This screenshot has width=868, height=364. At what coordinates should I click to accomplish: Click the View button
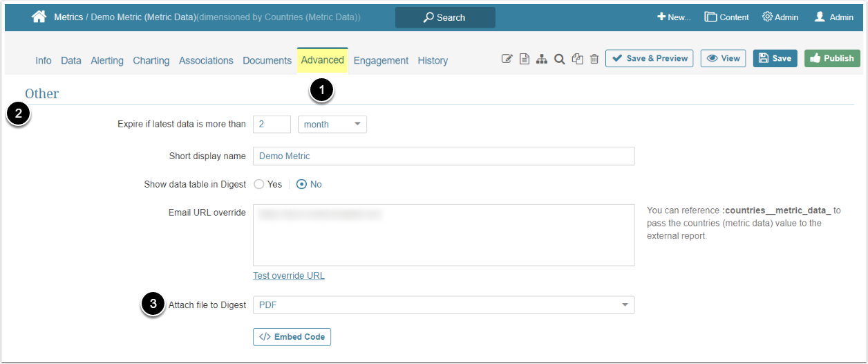tap(723, 58)
